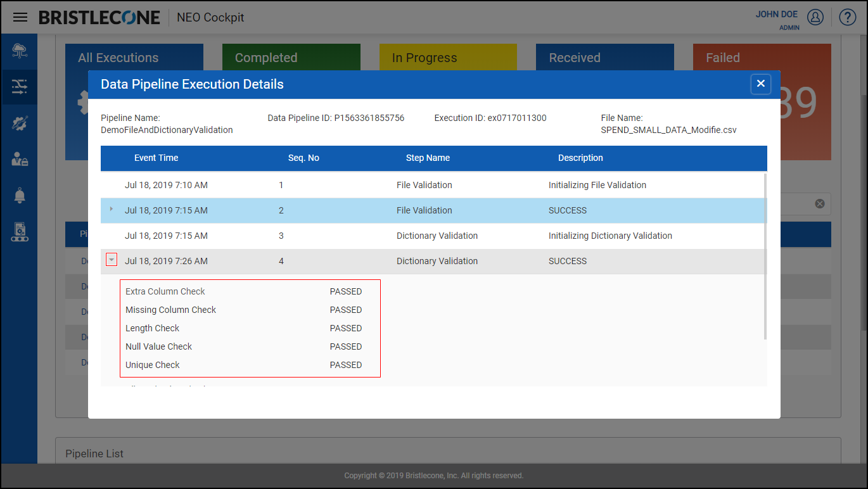
Task: Click the Execution ID ex0717011300 text
Action: click(x=490, y=118)
